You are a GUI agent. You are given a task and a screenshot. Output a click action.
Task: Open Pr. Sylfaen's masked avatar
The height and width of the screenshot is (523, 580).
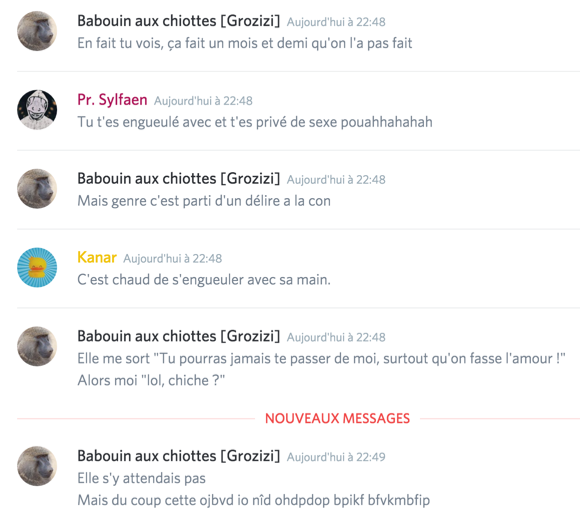37,110
